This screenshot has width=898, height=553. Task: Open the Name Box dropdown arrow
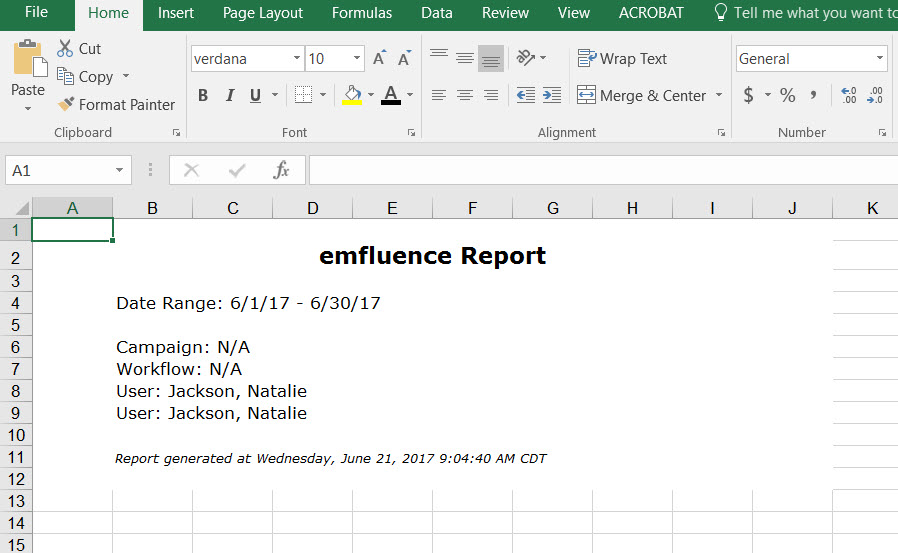coord(119,170)
